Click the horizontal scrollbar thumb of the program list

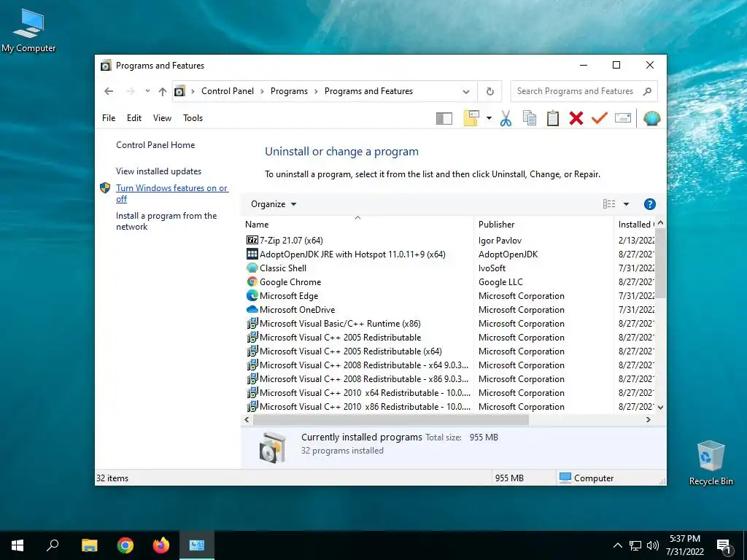[391, 420]
